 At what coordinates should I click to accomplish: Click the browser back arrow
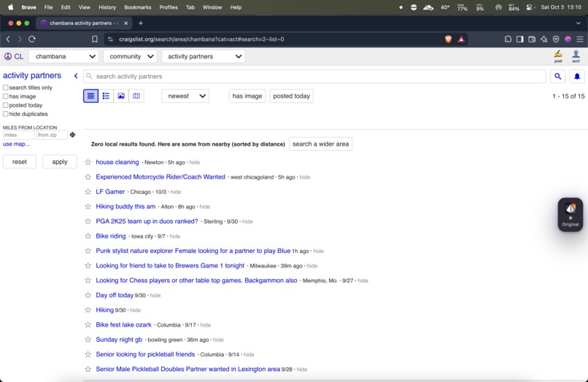[8, 39]
